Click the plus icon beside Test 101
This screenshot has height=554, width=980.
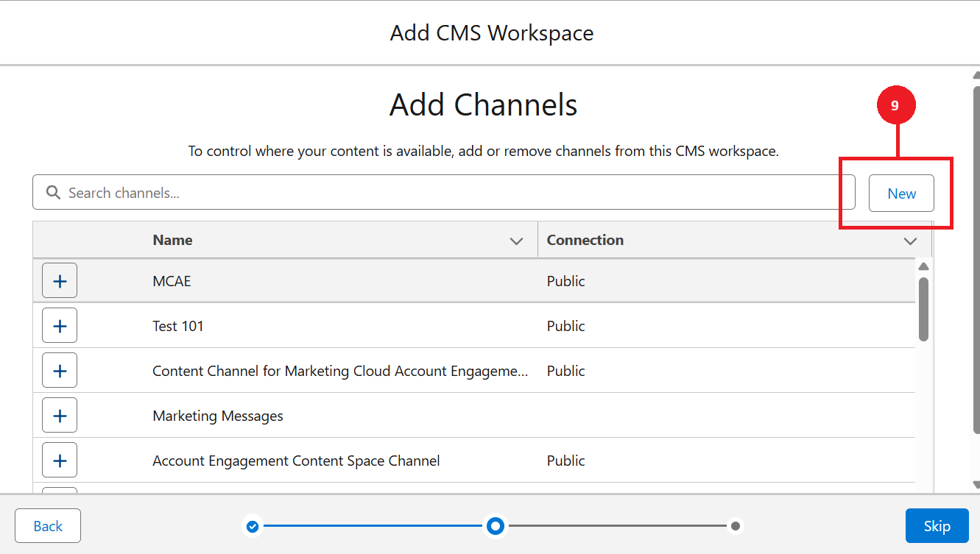pyautogui.click(x=60, y=326)
